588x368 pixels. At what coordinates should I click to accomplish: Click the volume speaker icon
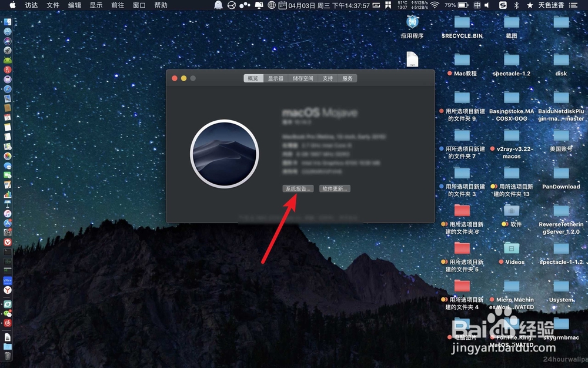487,5
